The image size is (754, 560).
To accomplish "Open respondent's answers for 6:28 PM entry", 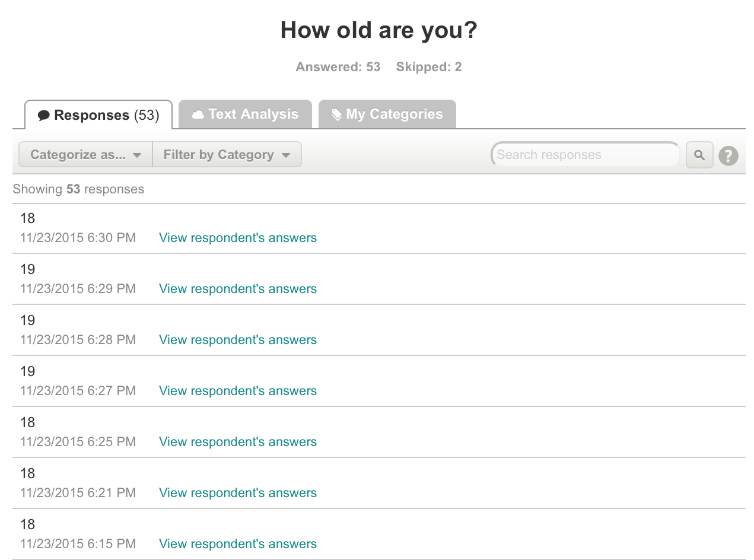I will click(238, 340).
